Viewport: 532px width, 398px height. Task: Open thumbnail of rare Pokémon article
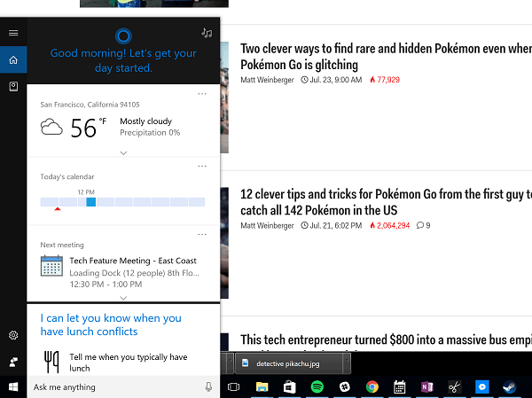coord(224,98)
